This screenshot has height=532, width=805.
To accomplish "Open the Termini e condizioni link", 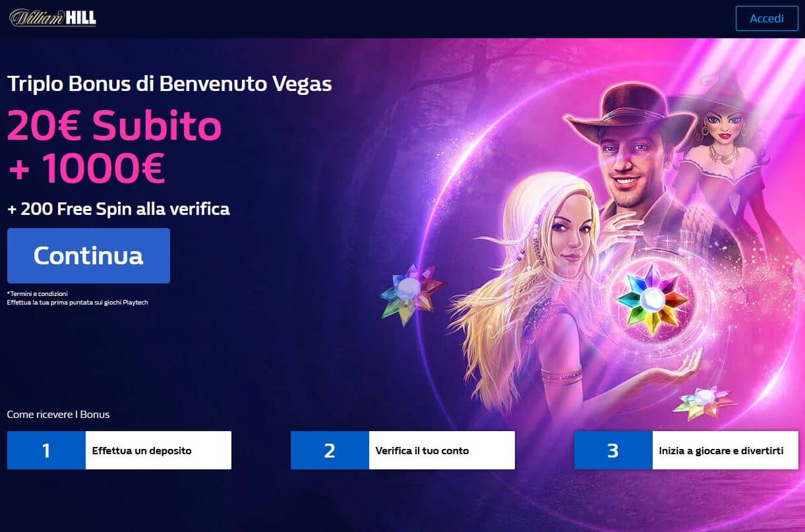I will click(x=38, y=293).
